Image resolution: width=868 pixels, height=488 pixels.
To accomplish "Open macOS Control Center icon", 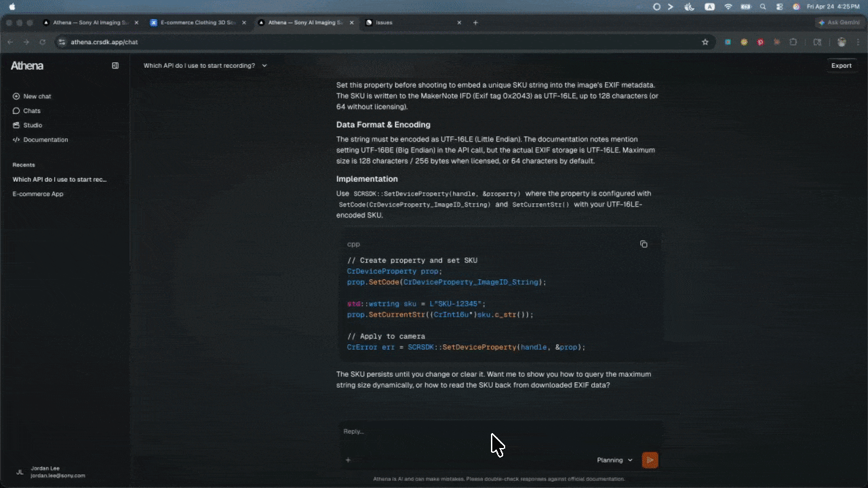I will coord(779,6).
